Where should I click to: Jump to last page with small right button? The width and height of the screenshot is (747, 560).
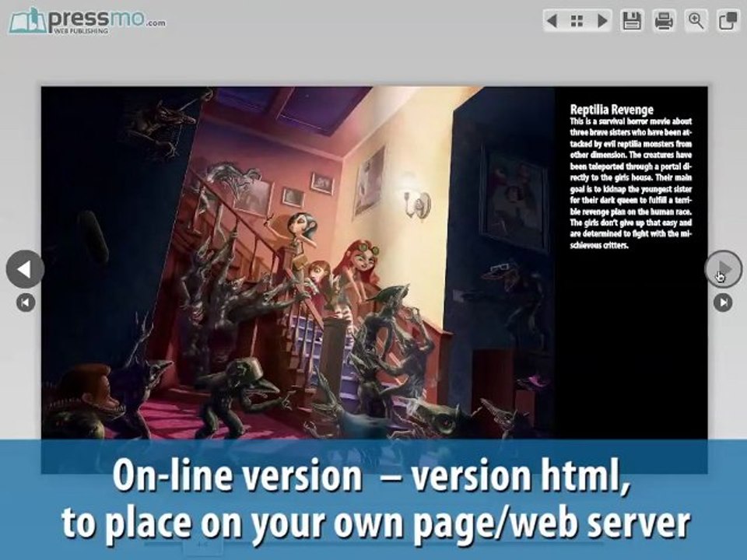click(x=723, y=303)
